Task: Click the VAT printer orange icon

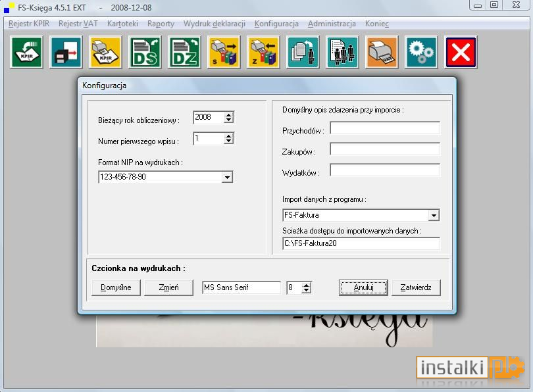Action: (x=382, y=53)
